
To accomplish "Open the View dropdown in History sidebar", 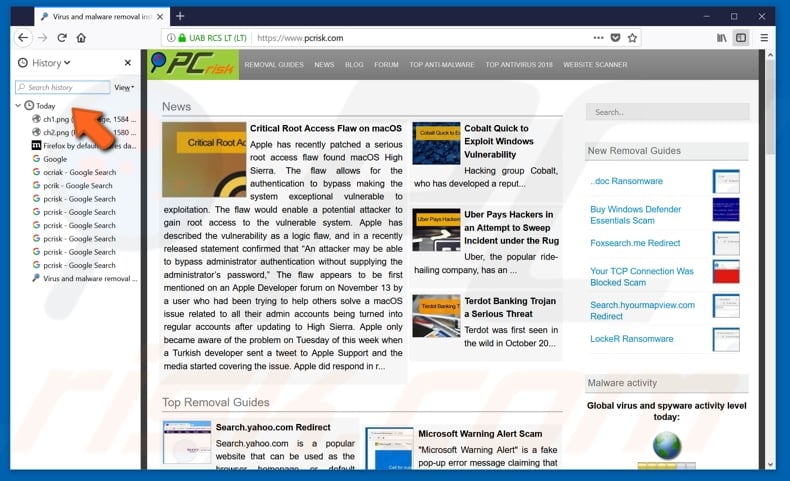I will click(x=124, y=88).
